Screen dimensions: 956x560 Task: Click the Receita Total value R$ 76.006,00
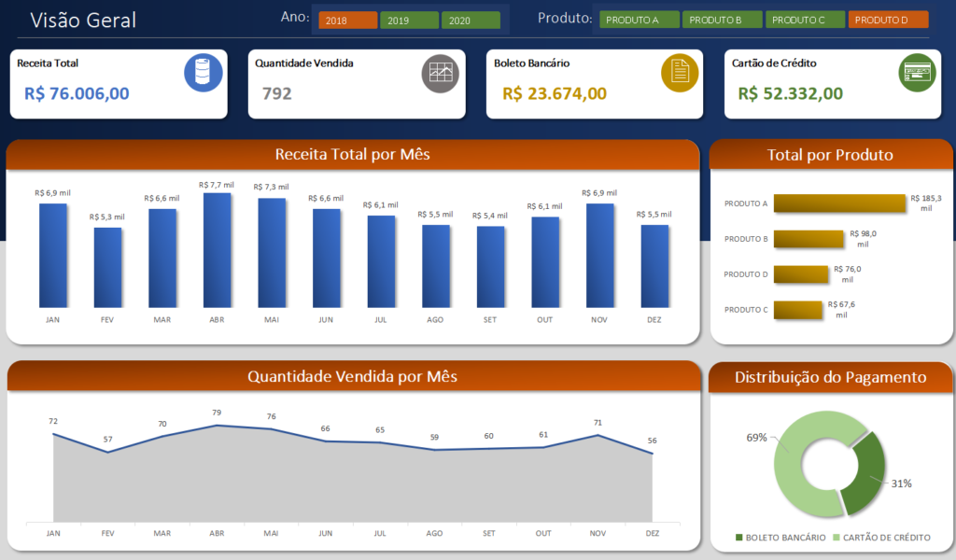click(x=77, y=93)
